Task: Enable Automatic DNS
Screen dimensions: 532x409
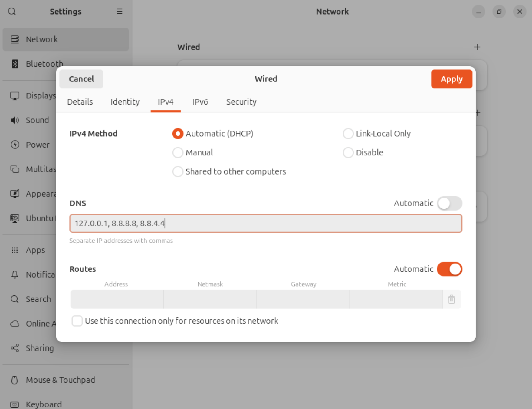Action: 449,203
